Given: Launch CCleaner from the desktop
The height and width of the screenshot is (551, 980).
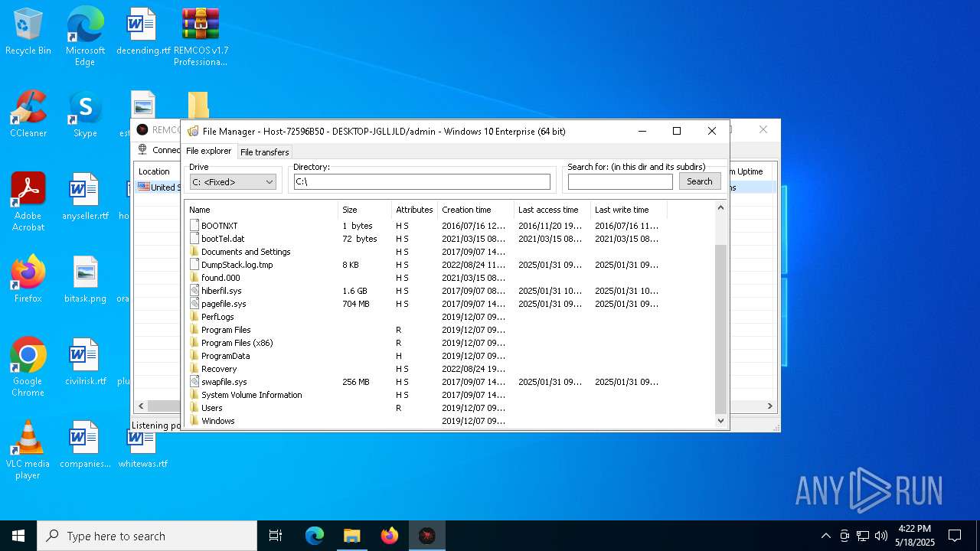Looking at the screenshot, I should pos(28,115).
